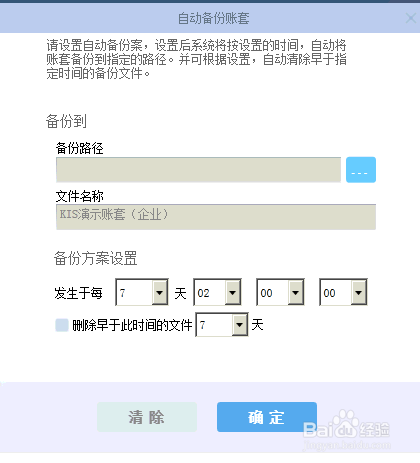Open the delete-after days dropdown arrow
This screenshot has height=463, width=420.
239,324
